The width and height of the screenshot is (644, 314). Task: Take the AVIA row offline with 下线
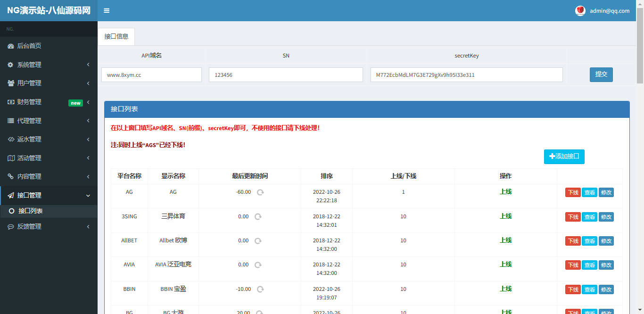point(573,265)
